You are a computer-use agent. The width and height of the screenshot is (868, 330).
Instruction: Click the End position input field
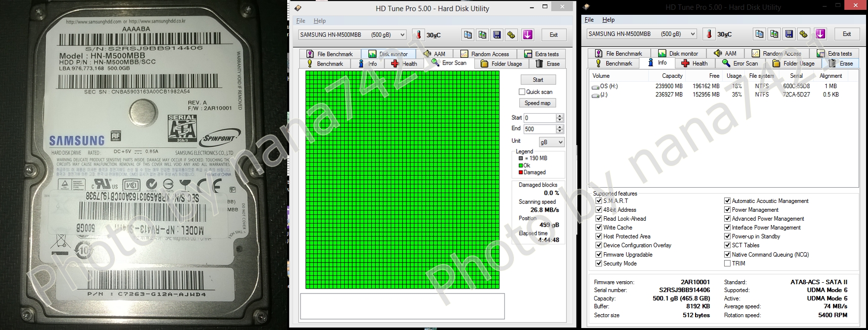coord(539,129)
